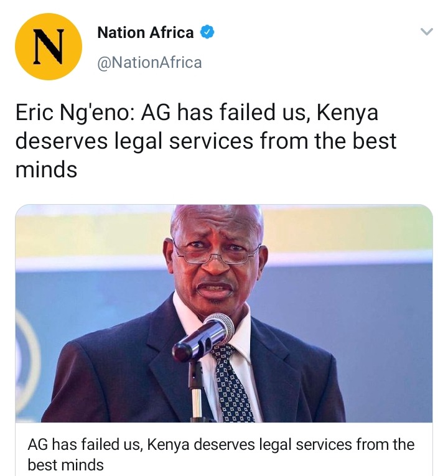Open the link card headline 'AG has failed us'
Viewport: 448px width, 476px height.
(x=221, y=444)
